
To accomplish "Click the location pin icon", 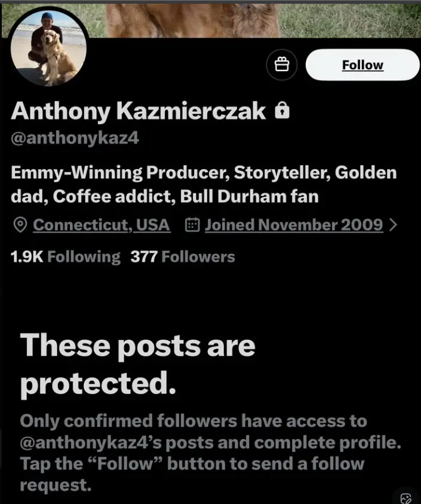I will pyautogui.click(x=20, y=225).
